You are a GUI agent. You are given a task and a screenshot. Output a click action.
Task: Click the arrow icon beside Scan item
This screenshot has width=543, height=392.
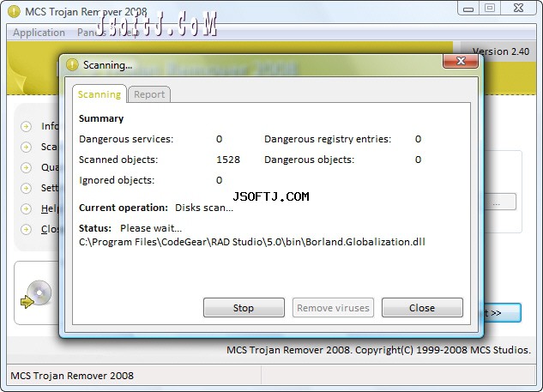pos(26,148)
